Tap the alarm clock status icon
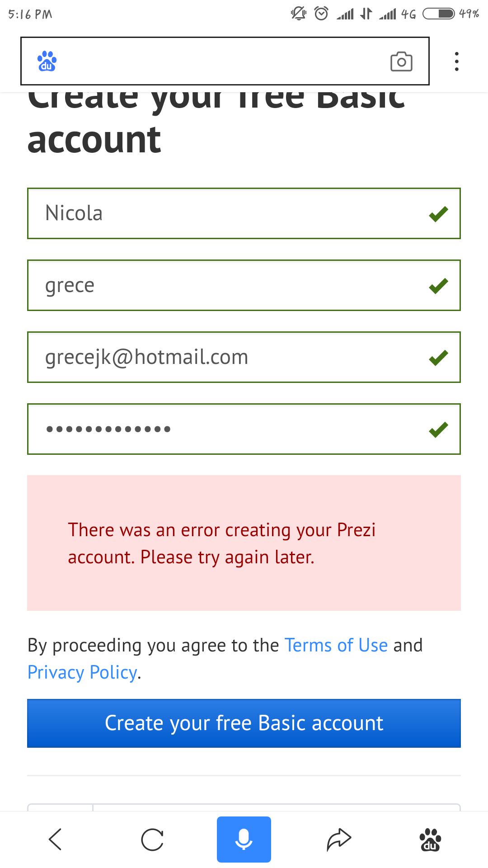Screen dimensions: 488x868 tap(321, 14)
